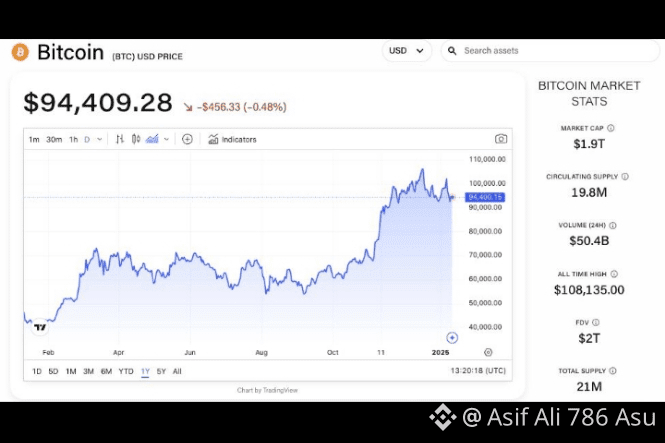The width and height of the screenshot is (665, 443).
Task: Click the TradingView logo on chart
Action: click(40, 327)
